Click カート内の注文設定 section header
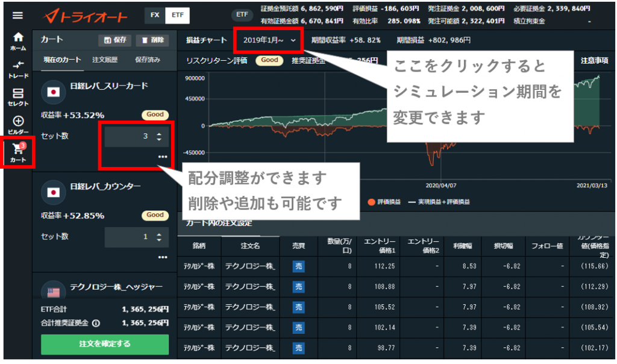The image size is (617, 364). (x=219, y=223)
